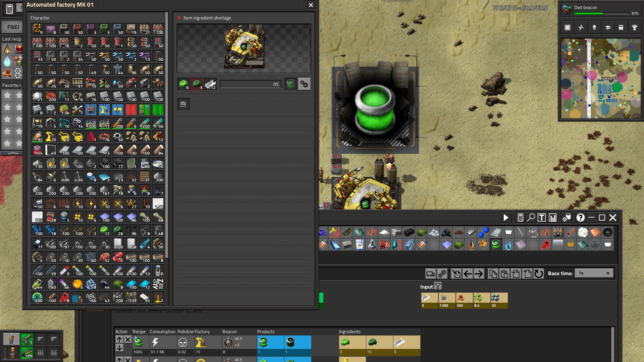Click the Beacon cell icon in first row

click(228, 343)
